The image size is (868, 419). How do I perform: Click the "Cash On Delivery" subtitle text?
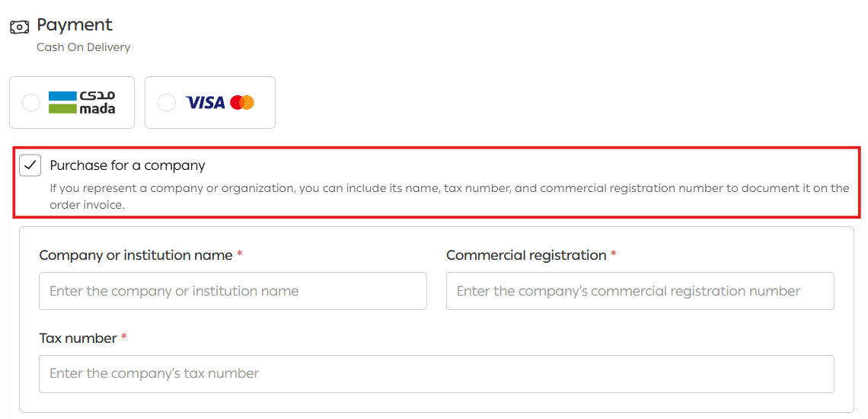[83, 47]
